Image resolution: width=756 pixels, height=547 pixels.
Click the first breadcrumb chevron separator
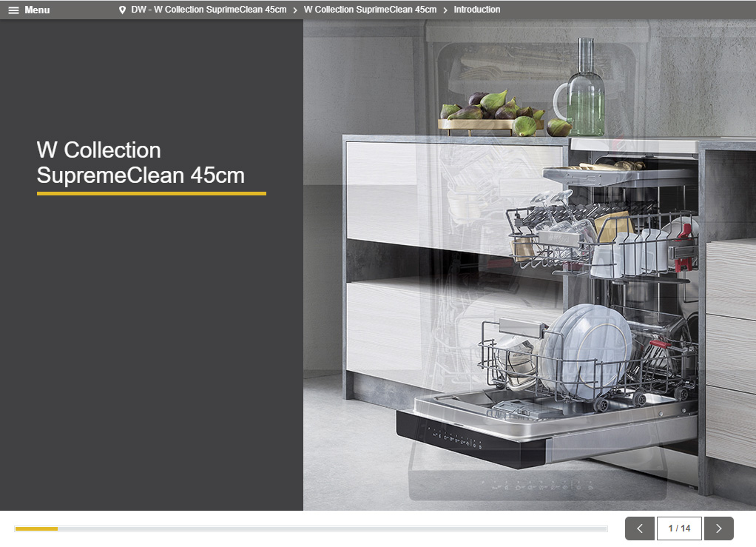click(x=295, y=10)
